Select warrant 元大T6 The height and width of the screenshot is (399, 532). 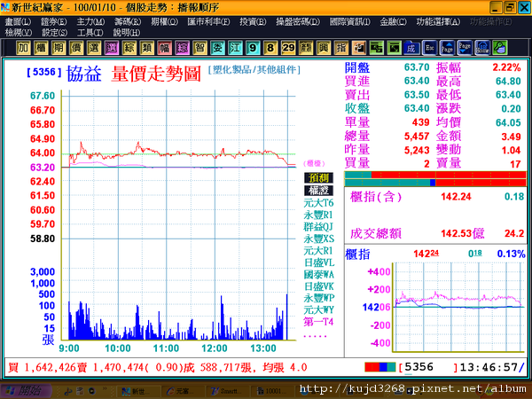[x=318, y=203]
